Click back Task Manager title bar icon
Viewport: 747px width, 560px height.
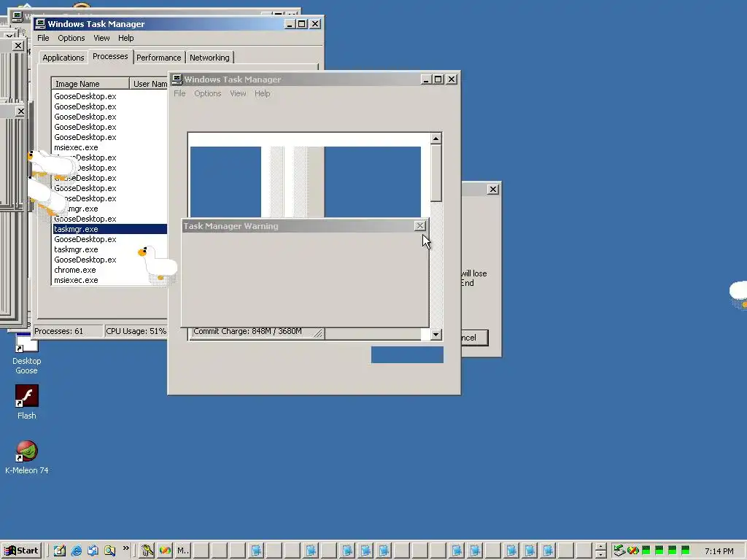click(x=41, y=24)
